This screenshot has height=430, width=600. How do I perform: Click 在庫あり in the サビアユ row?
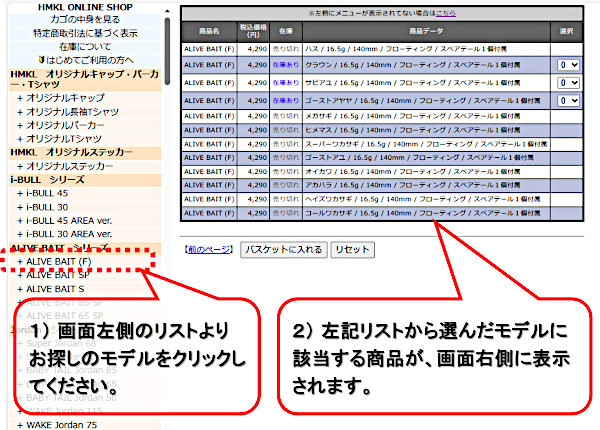(x=286, y=83)
